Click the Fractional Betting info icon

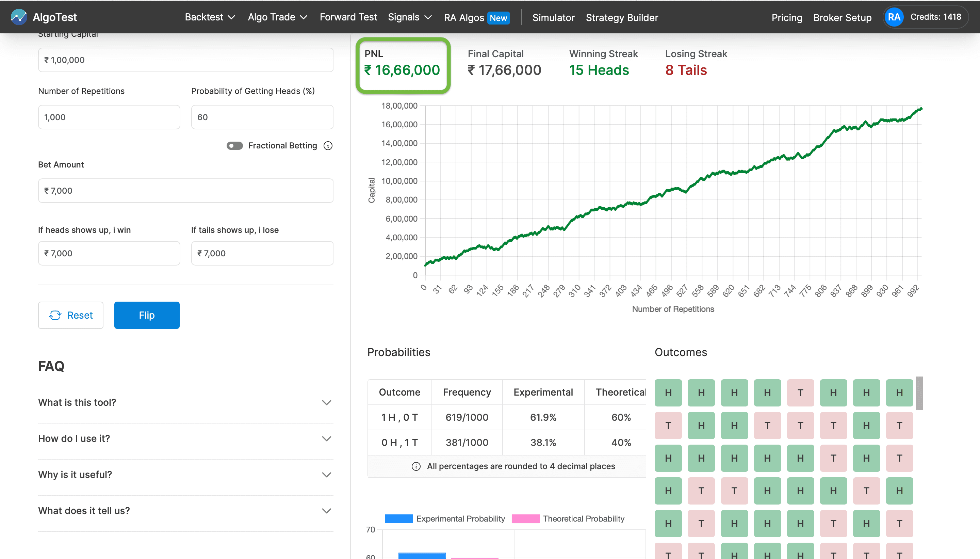coord(328,145)
